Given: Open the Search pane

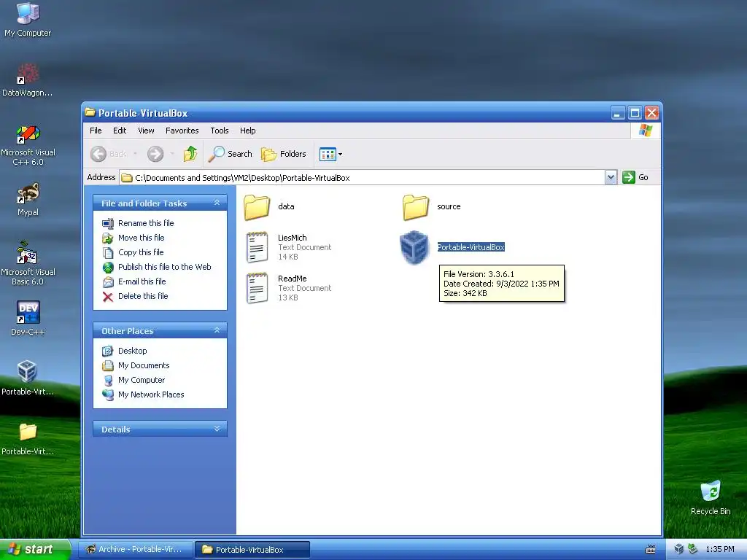Looking at the screenshot, I should pyautogui.click(x=231, y=154).
